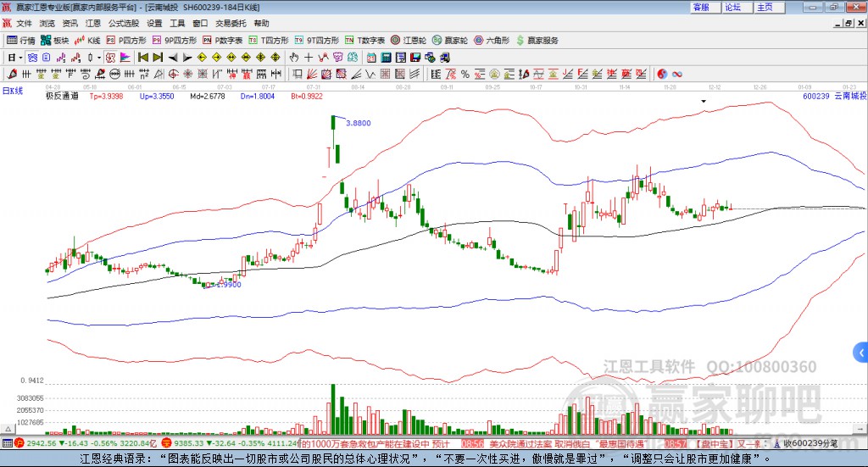
Task: Select the hand pan tool
Action: click(294, 58)
